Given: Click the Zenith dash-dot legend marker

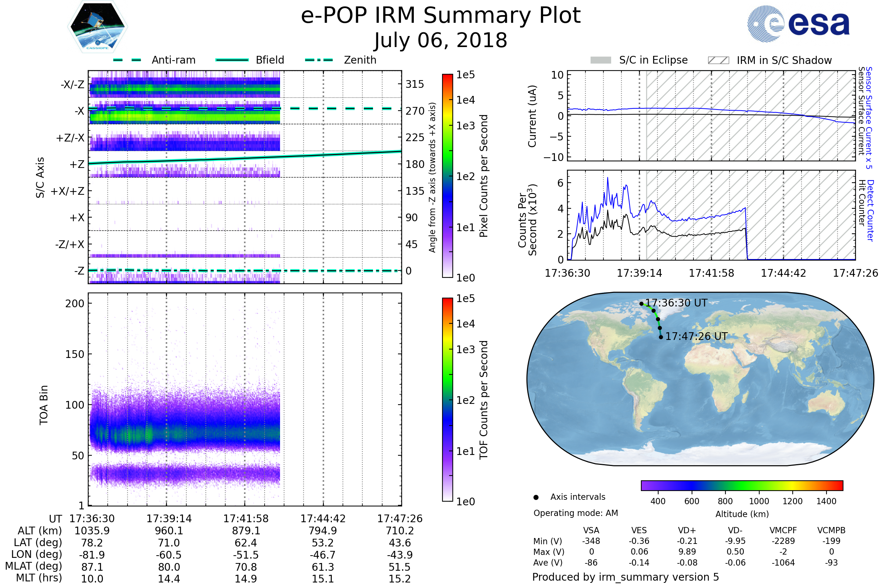Looking at the screenshot, I should click(x=319, y=60).
